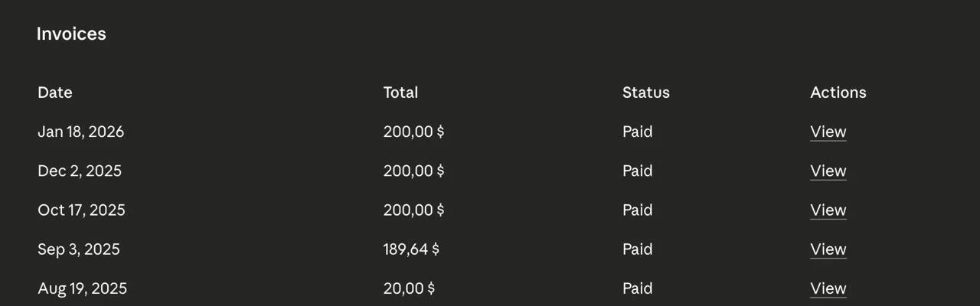Click the Sep 3, 2025 date cell
The height and width of the screenshot is (306, 980).
pyautogui.click(x=79, y=249)
